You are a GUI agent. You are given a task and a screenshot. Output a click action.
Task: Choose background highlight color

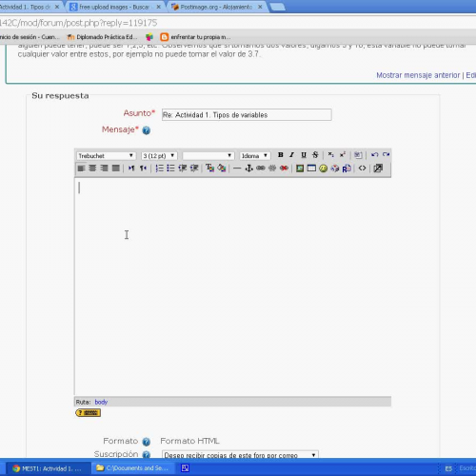[222, 169]
